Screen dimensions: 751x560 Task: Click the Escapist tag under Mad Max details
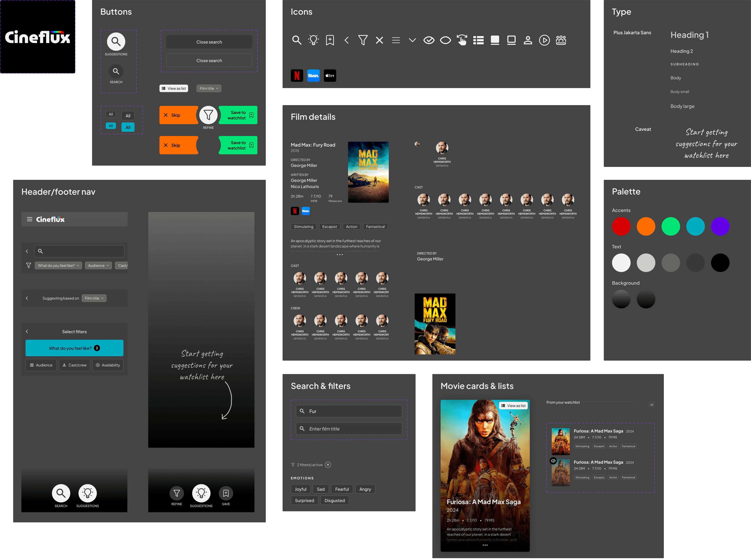pyautogui.click(x=329, y=227)
